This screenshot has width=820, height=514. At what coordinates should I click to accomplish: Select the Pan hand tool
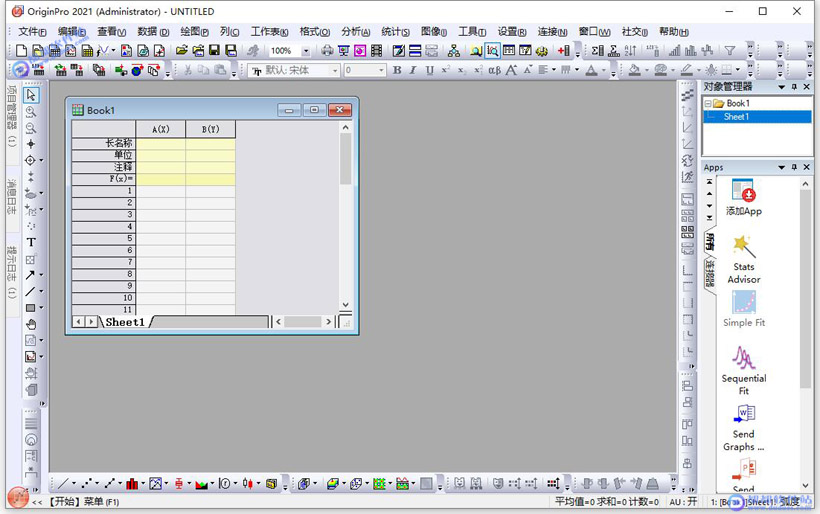31,324
